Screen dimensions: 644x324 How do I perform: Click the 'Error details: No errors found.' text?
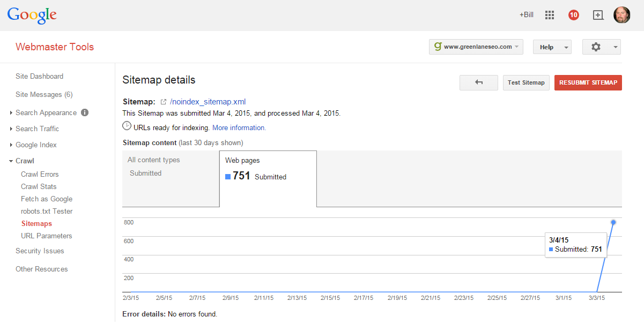click(x=170, y=314)
